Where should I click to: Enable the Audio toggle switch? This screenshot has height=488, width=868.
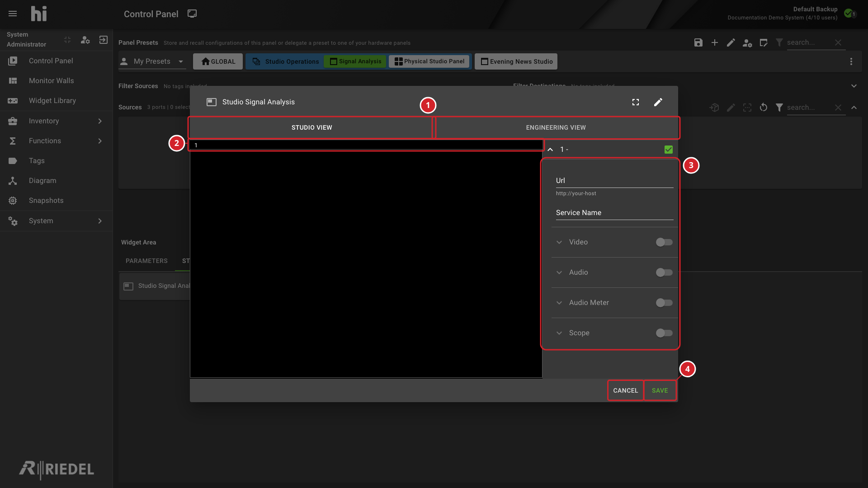click(x=664, y=272)
